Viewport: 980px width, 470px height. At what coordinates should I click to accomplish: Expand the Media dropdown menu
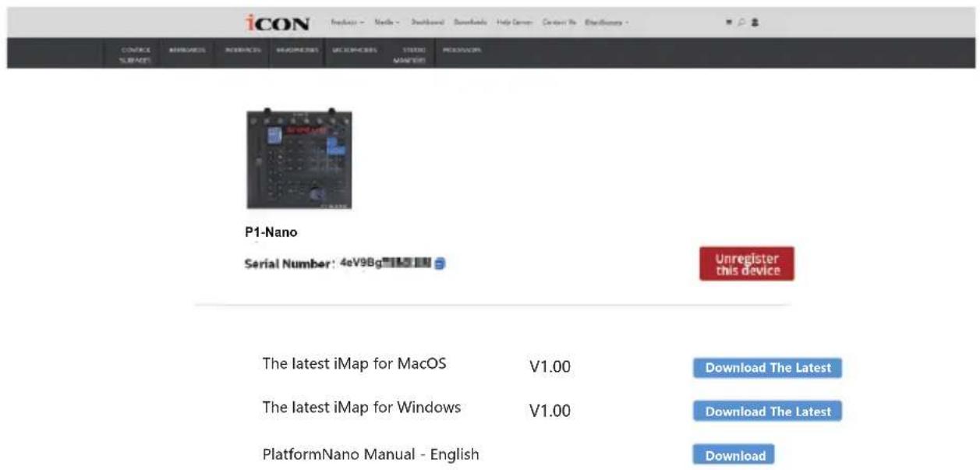387,23
